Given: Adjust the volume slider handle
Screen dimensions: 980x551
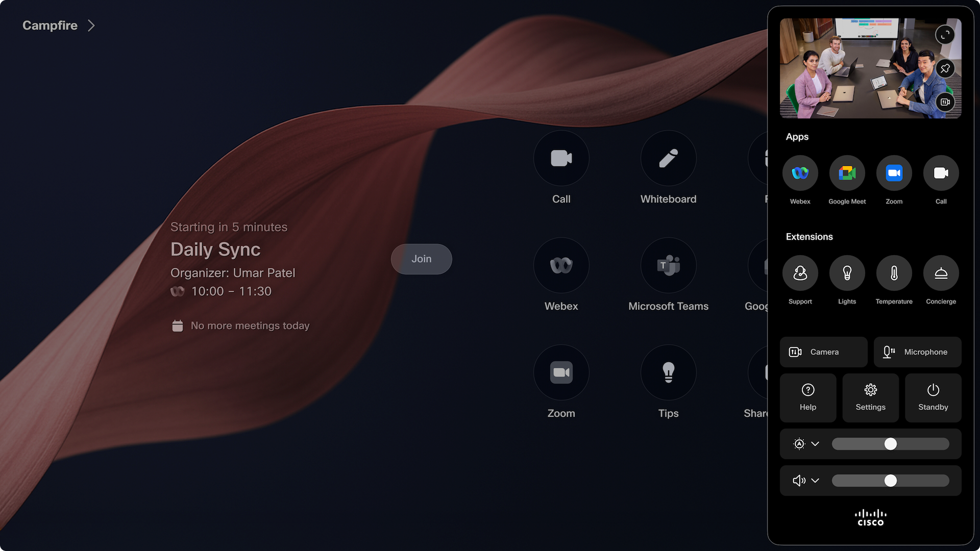Looking at the screenshot, I should 891,480.
